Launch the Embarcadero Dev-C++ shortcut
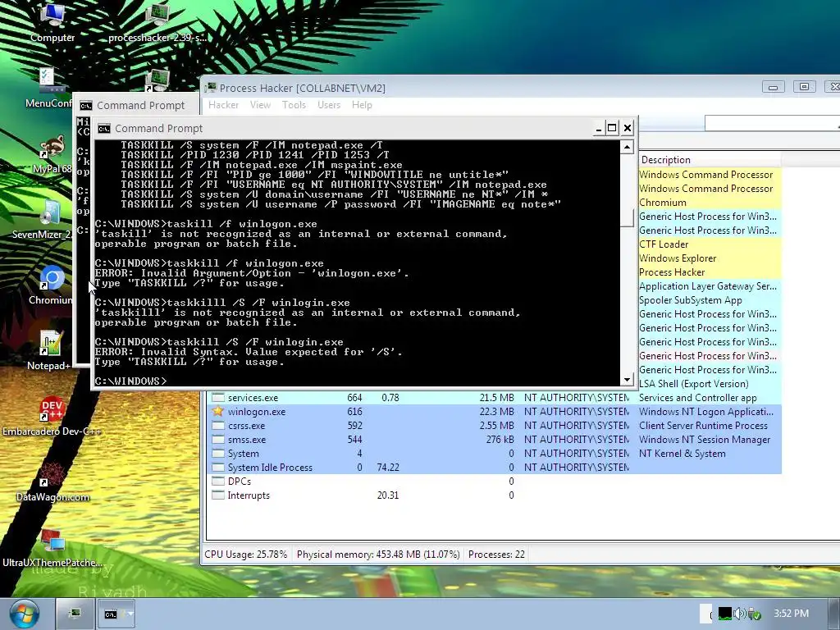Viewport: 840px width, 630px height. point(52,417)
